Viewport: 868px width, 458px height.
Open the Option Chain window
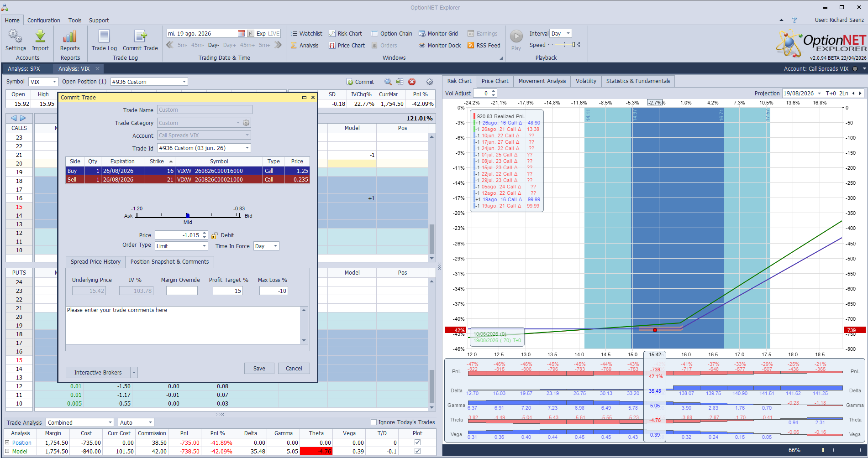click(x=391, y=33)
